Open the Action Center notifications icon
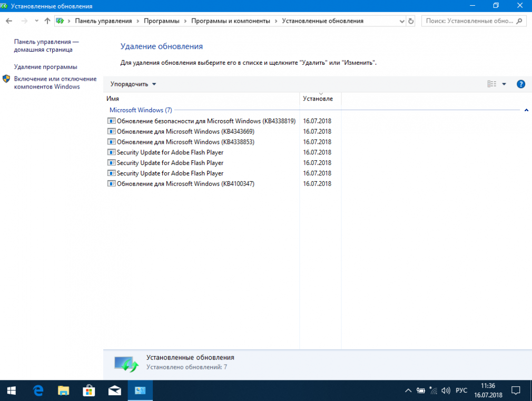This screenshot has height=401, width=532. (x=516, y=391)
